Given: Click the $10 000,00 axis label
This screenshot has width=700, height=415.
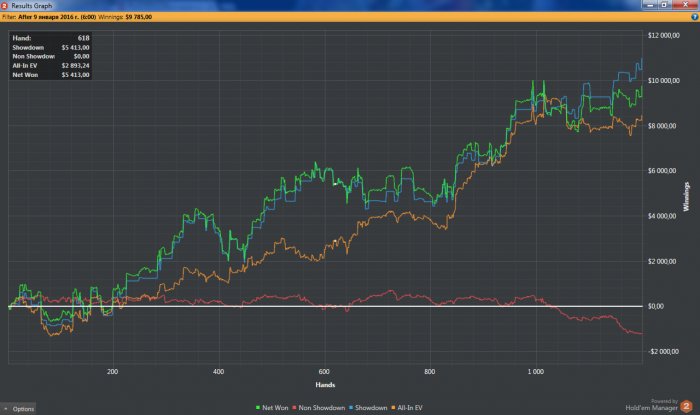Looking at the screenshot, I should coord(663,81).
